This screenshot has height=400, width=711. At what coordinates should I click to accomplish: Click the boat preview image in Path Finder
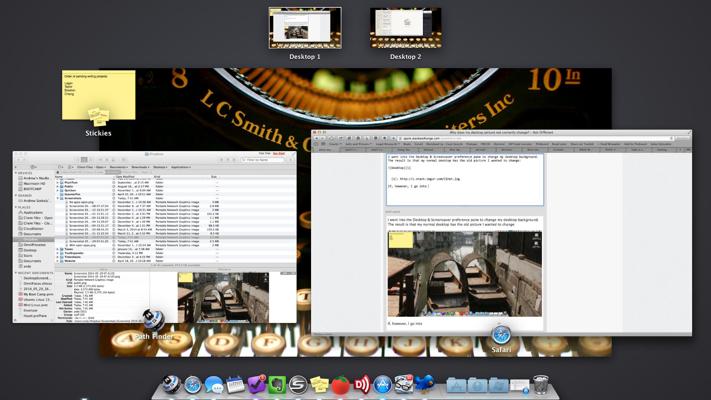223,298
